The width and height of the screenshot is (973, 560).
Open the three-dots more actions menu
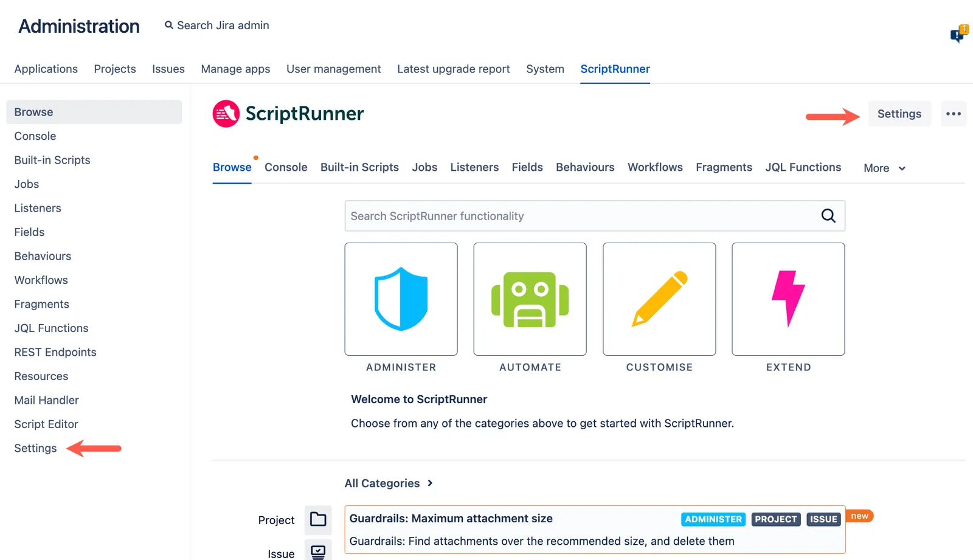click(x=954, y=114)
